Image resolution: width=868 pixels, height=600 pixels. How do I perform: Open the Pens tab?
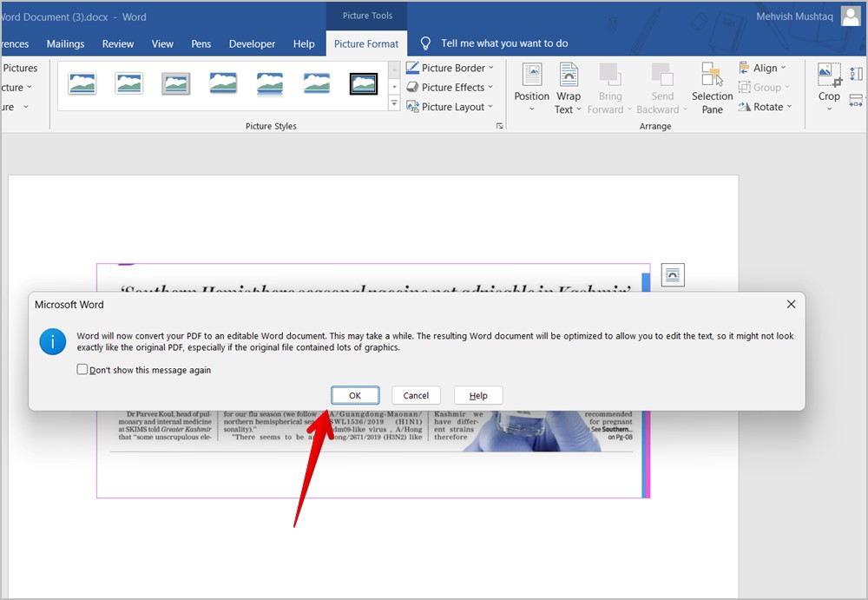pyautogui.click(x=201, y=43)
